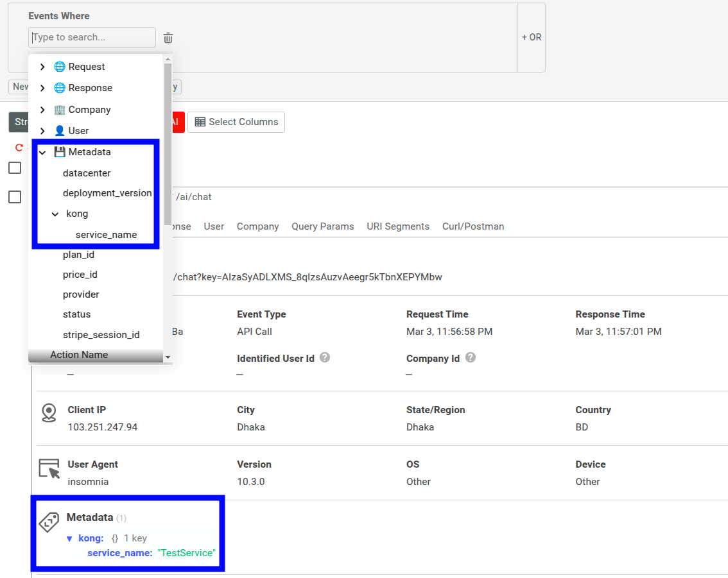This screenshot has height=578, width=728.
Task: Click the red refresh icon
Action: 19,148
